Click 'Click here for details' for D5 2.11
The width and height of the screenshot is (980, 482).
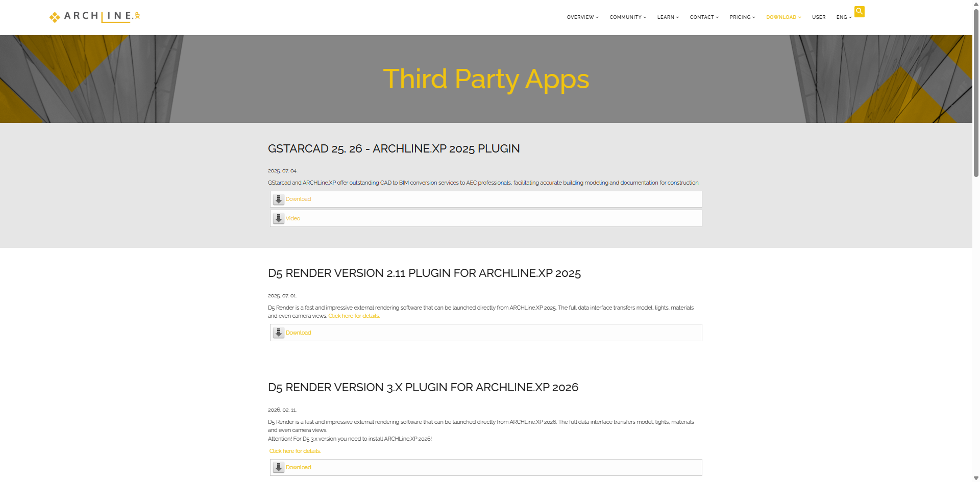click(x=354, y=316)
